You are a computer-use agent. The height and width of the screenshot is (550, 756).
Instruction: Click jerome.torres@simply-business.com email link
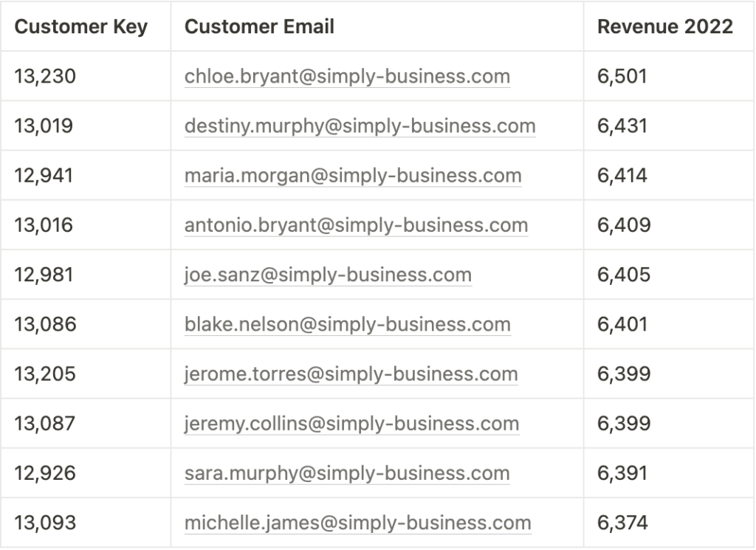[x=351, y=374]
